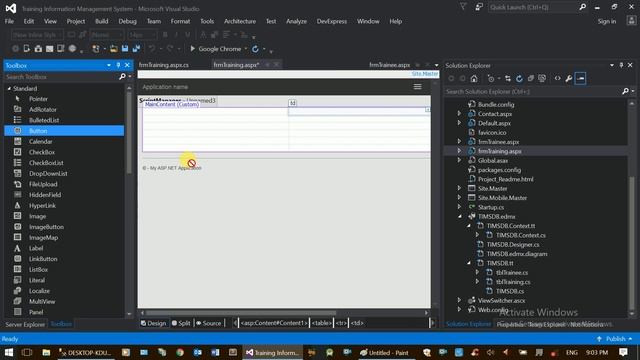640x360 pixels.
Task: Open the Build menu
Action: tap(102, 21)
